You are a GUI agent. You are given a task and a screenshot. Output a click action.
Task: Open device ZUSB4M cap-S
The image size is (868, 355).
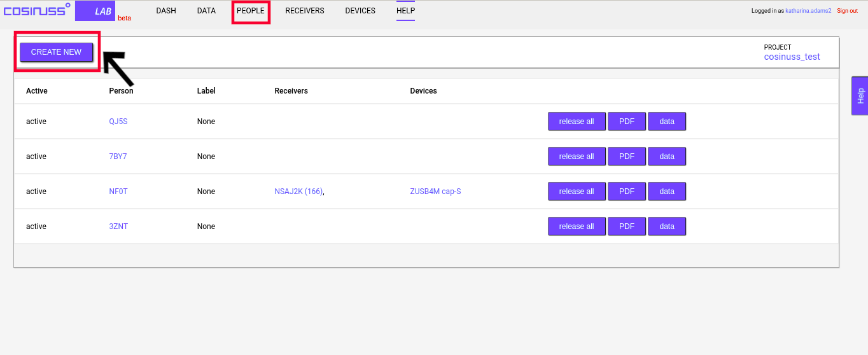pyautogui.click(x=435, y=191)
